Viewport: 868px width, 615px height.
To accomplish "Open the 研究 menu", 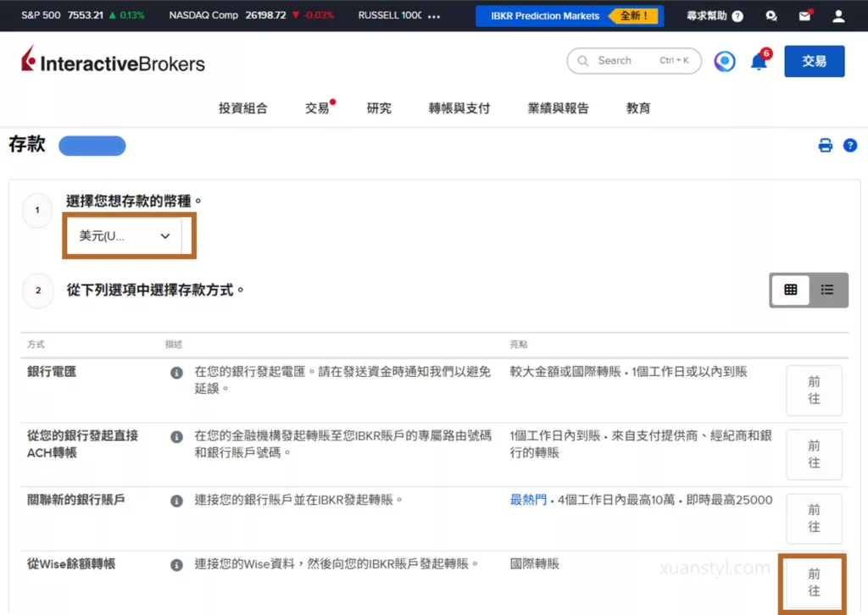I will click(379, 108).
